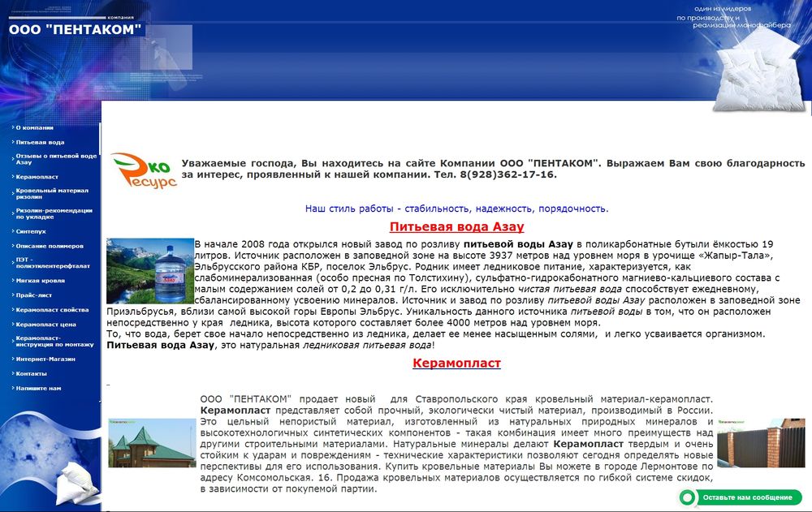Click the header text 'один из лидеров'
The height and width of the screenshot is (512, 812).
point(723,9)
